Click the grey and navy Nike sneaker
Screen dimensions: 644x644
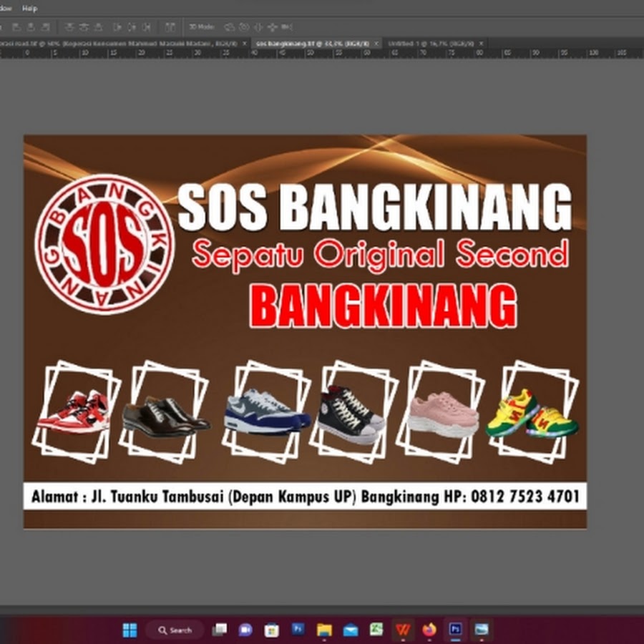(x=268, y=412)
